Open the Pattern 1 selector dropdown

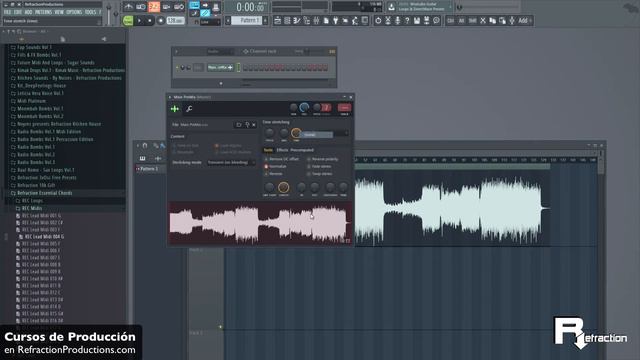(248, 20)
